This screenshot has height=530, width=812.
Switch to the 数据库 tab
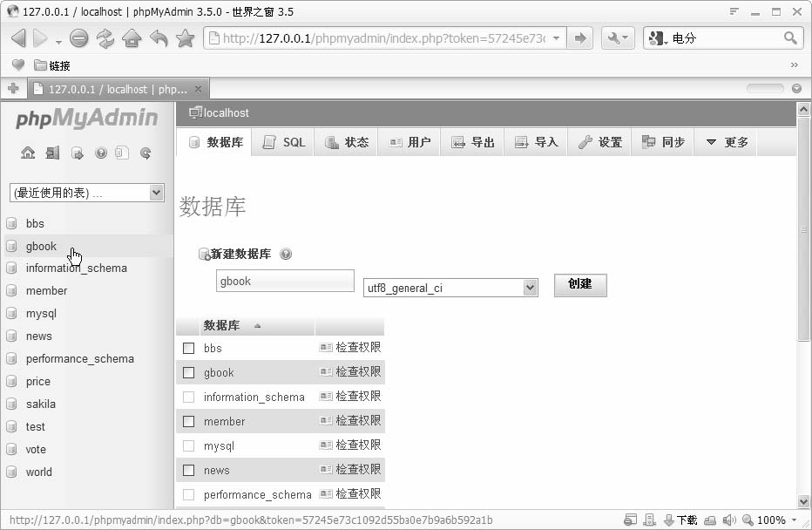tap(213, 142)
